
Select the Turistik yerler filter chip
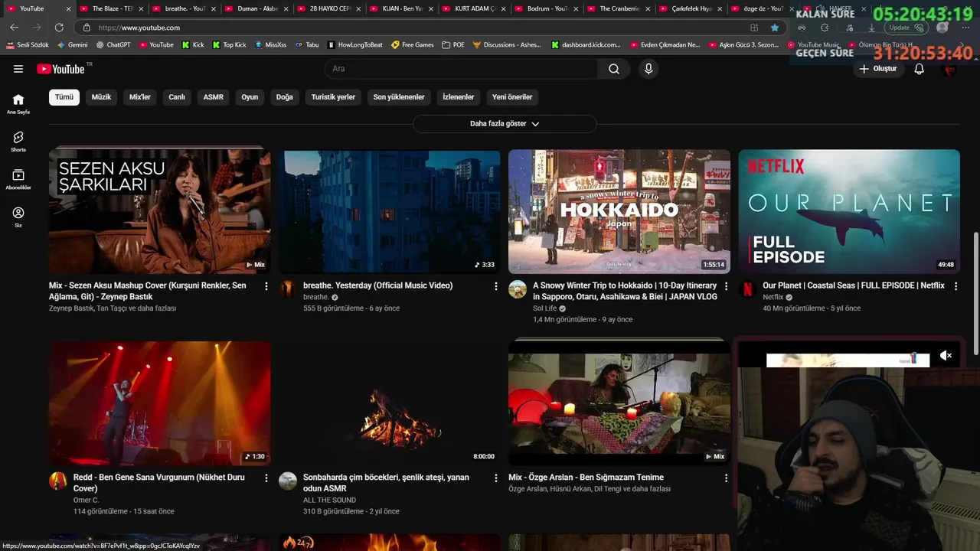tap(333, 97)
